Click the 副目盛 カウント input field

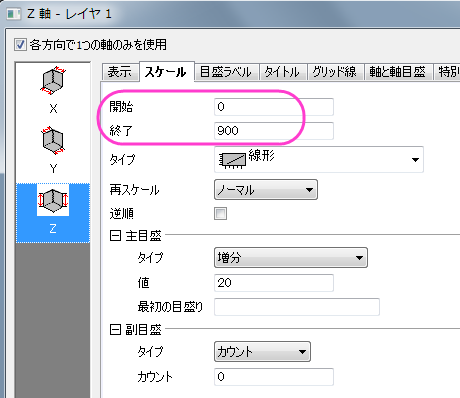(274, 377)
